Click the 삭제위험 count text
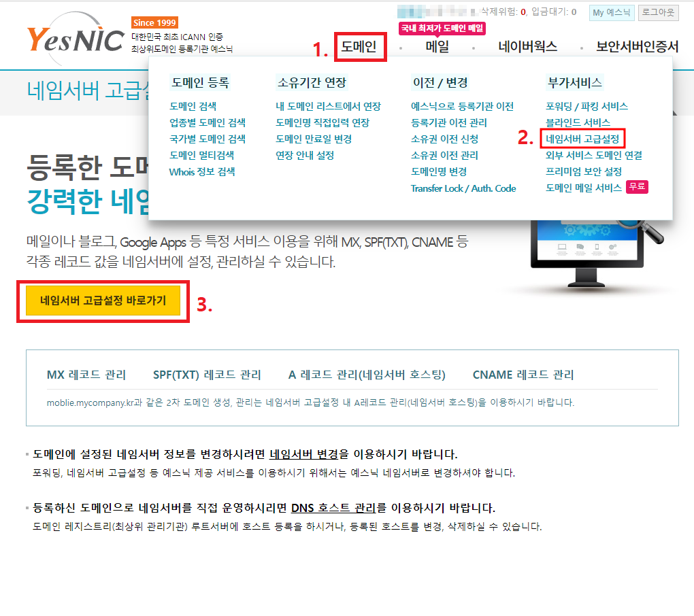Image resolution: width=694 pixels, height=616 pixels. click(503, 12)
